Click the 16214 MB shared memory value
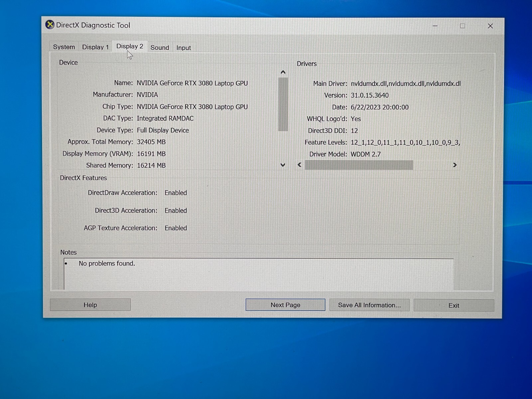532x399 pixels. 151,166
